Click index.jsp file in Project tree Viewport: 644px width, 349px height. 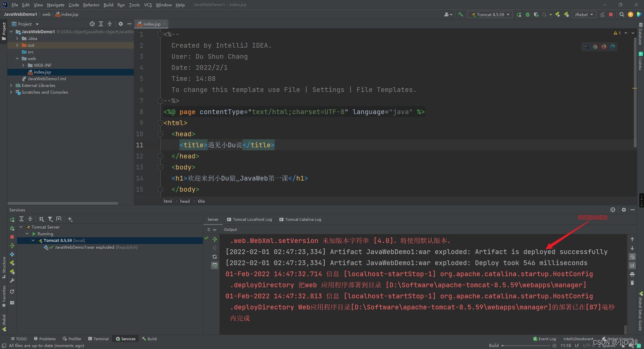[x=42, y=72]
